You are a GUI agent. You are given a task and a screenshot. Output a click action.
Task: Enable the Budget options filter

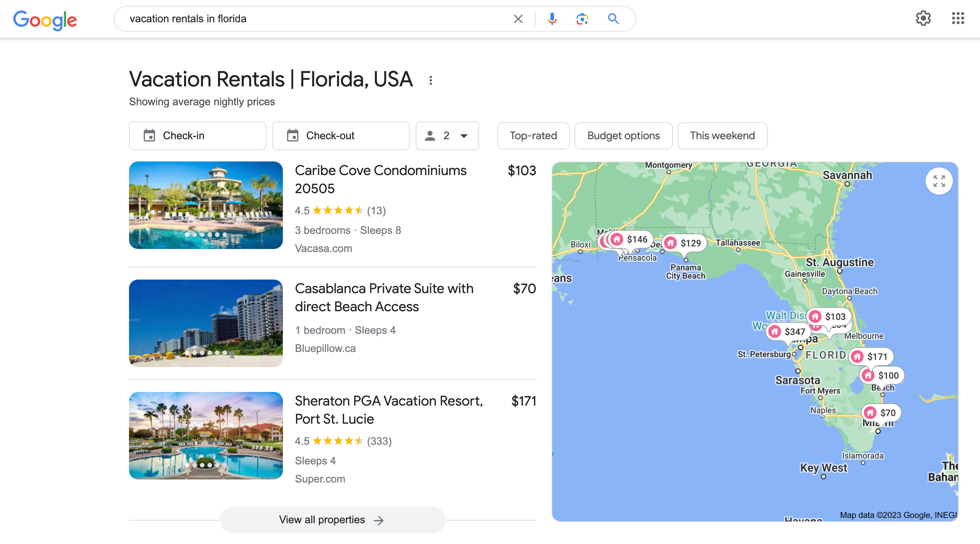(623, 135)
